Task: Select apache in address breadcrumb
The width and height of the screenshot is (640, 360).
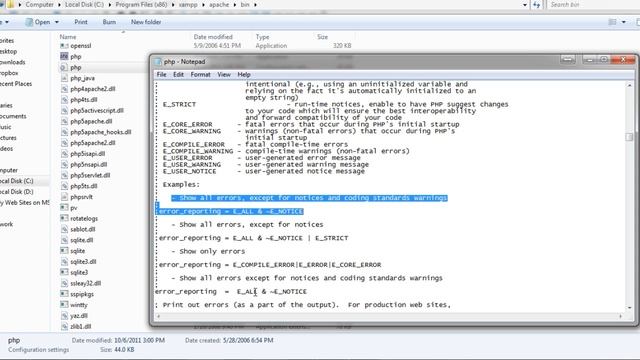Action: point(219,4)
